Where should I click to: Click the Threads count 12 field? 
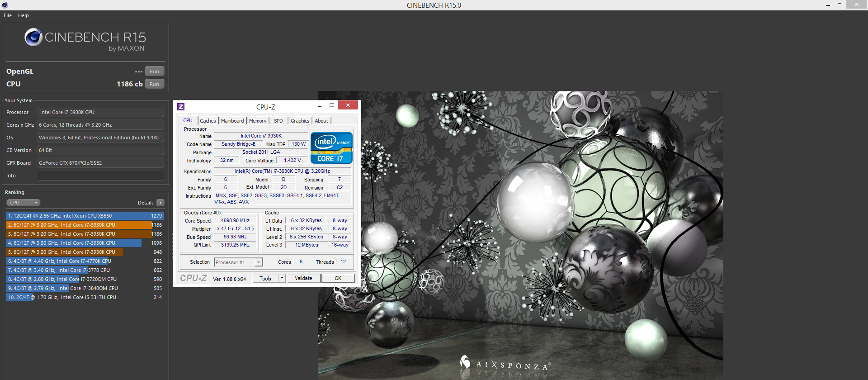pyautogui.click(x=343, y=261)
